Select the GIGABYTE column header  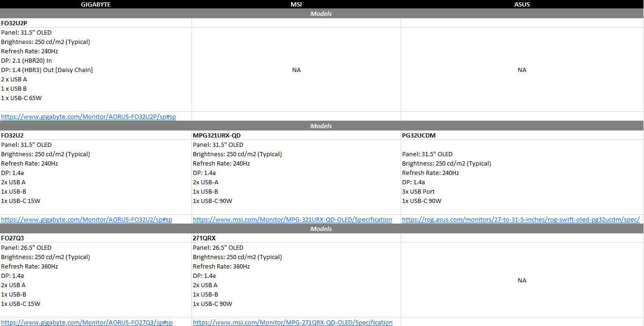pos(95,4)
